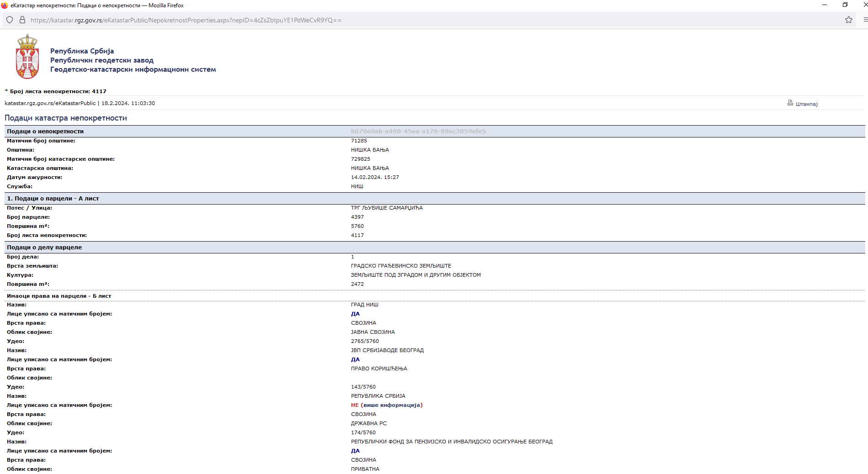Minimize the Firefox window
The width and height of the screenshot is (868, 474).
[x=825, y=5]
